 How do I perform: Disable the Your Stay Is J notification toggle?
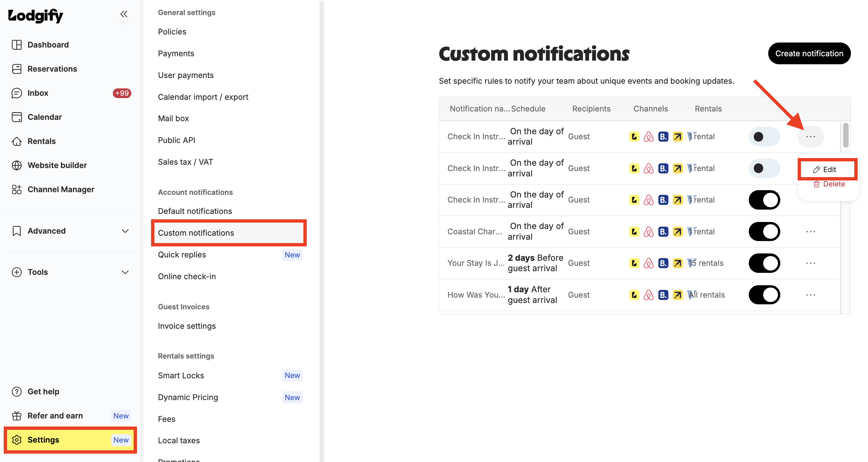(x=764, y=263)
